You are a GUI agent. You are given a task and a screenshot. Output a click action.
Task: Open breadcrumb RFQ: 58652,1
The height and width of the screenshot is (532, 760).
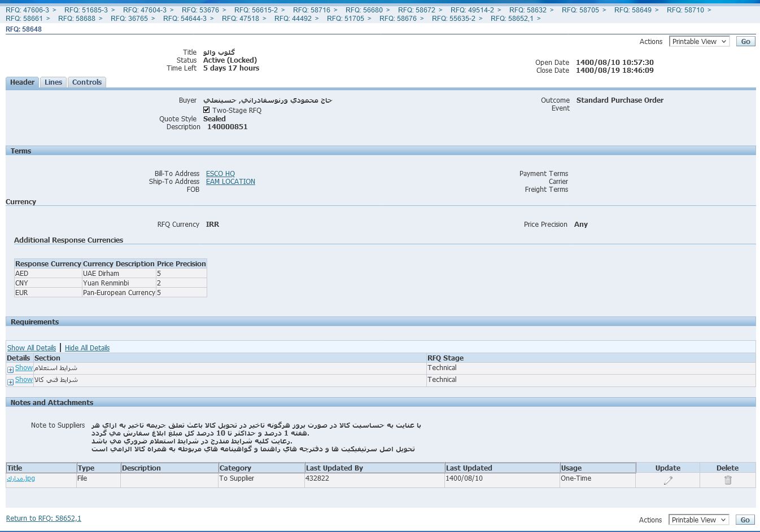(512, 19)
